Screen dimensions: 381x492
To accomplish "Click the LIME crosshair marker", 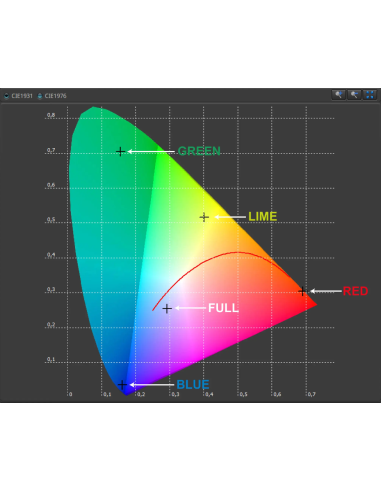I will 204,217.
